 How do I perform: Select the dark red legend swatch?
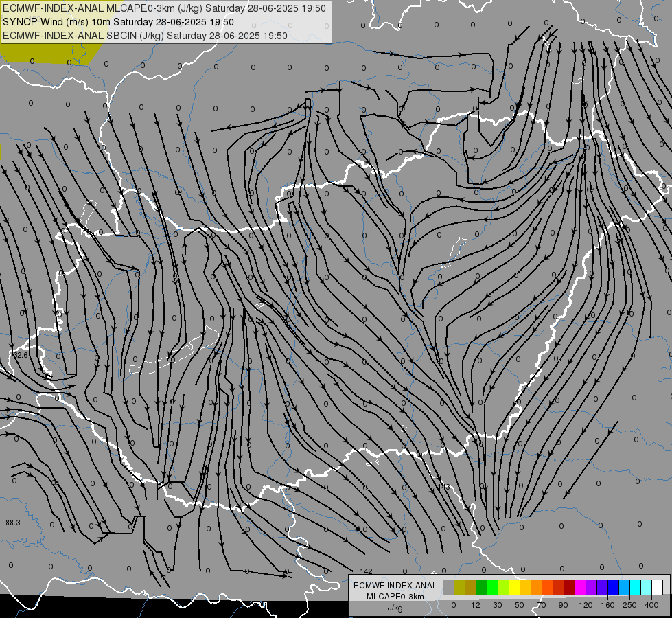(570, 587)
